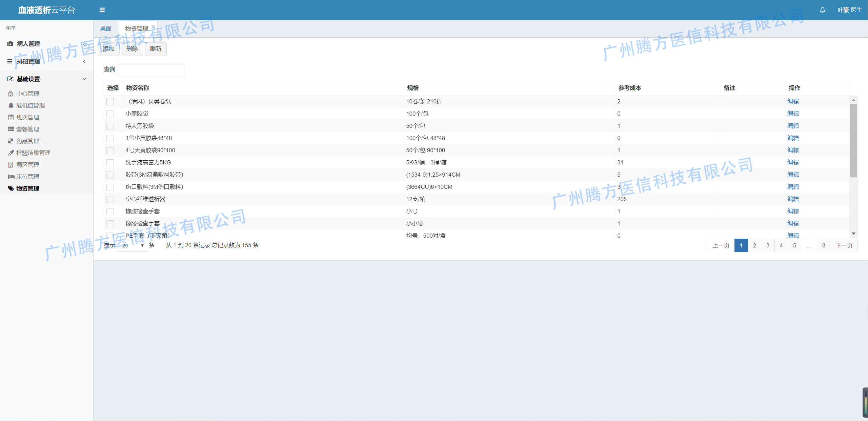Click the 基础设置 edit icon
This screenshot has width=868, height=421.
(10, 79)
